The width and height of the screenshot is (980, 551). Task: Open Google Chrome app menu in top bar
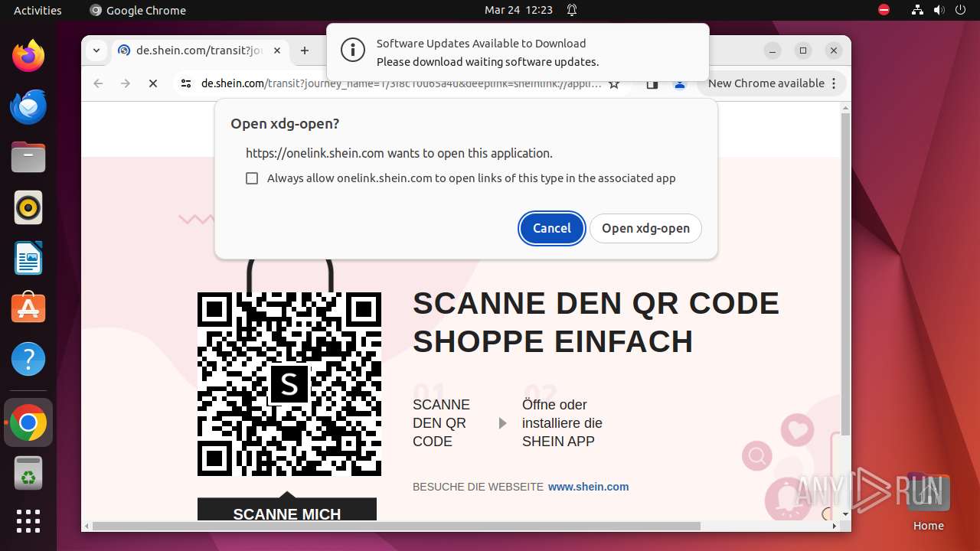click(138, 10)
